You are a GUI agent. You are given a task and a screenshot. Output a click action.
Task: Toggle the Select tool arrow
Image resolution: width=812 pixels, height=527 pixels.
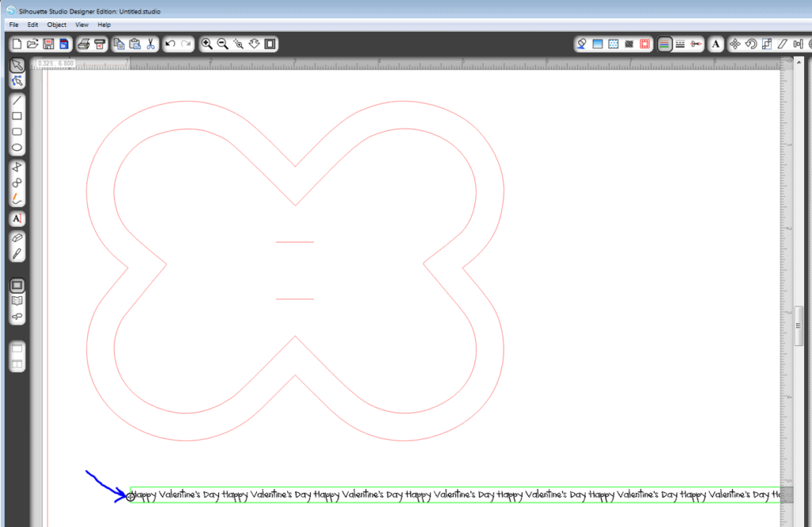click(x=17, y=65)
